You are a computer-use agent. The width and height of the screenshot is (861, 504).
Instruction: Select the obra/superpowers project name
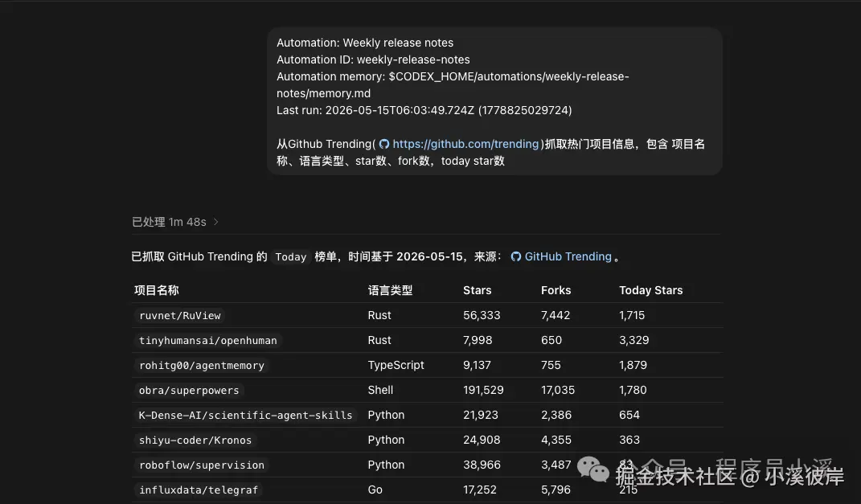189,391
